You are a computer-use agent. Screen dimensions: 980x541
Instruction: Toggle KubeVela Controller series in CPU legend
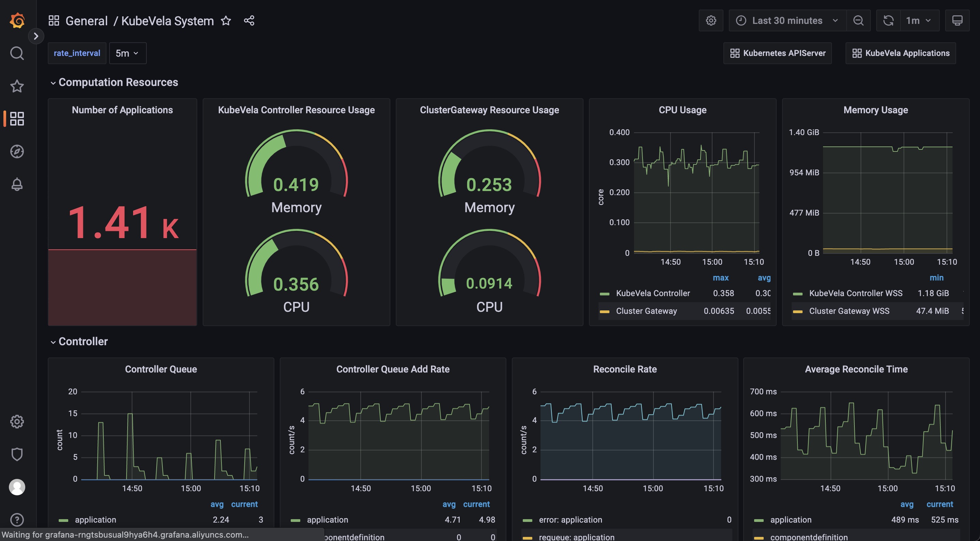pos(653,293)
